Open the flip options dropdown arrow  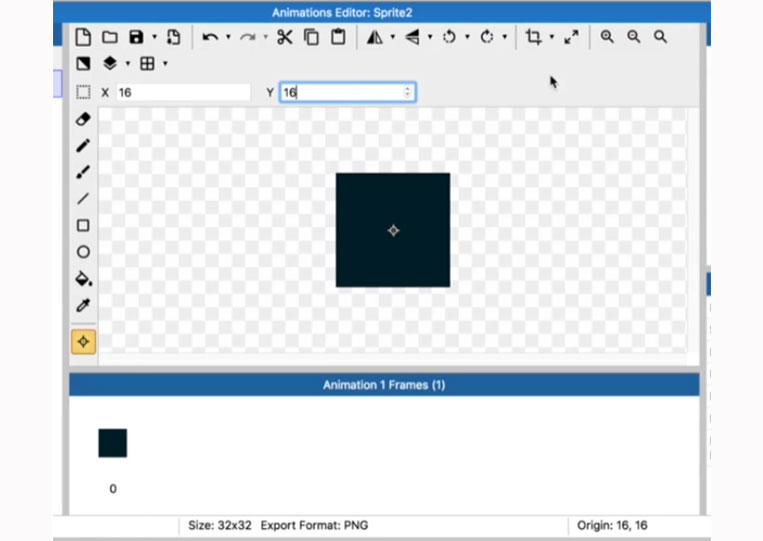pos(430,37)
